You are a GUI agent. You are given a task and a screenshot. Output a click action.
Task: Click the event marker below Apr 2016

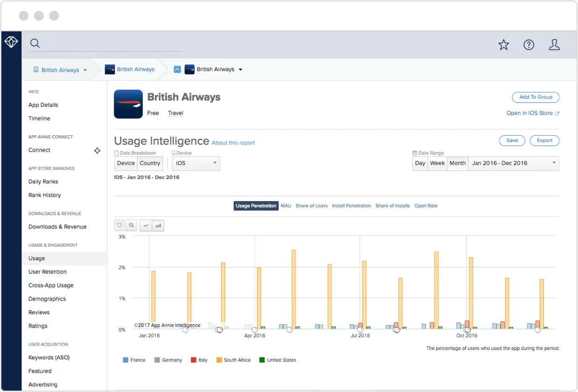pos(255,330)
